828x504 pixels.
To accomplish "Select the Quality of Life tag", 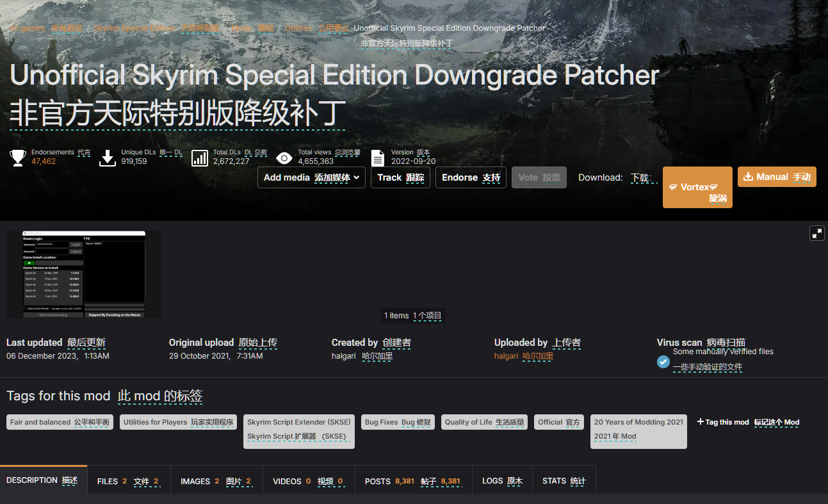I will click(x=484, y=422).
